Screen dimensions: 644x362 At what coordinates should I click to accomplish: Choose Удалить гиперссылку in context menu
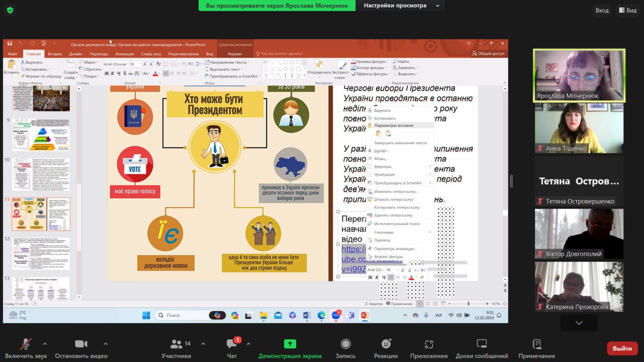400,215
